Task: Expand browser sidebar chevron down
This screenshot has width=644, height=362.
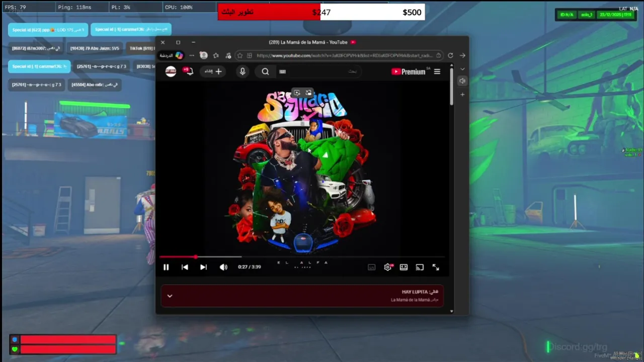Action: tap(462, 69)
